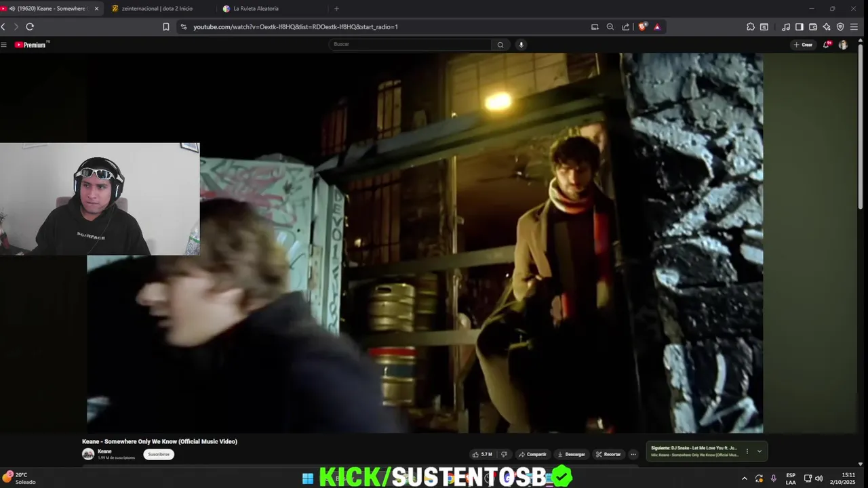
Task: Reload the YouTube page
Action: 30,26
